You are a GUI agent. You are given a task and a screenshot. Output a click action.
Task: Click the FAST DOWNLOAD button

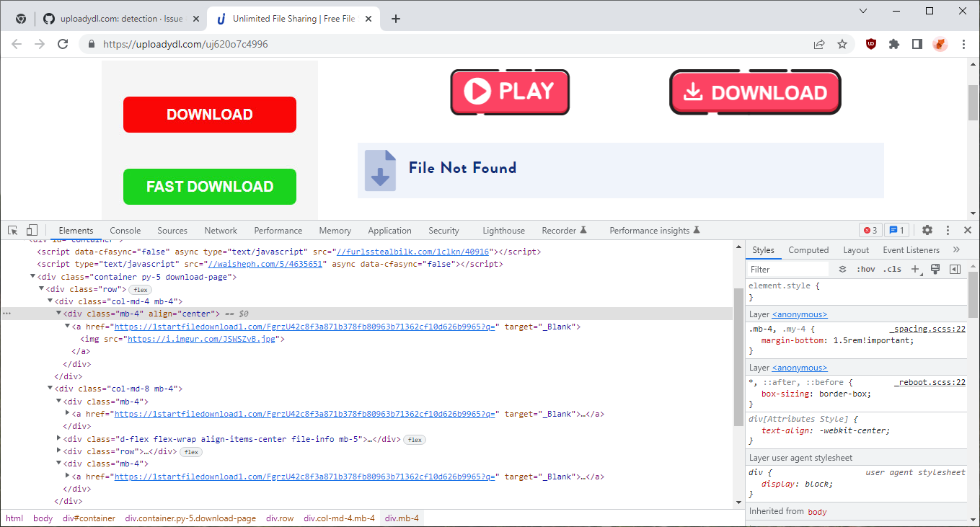[209, 186]
